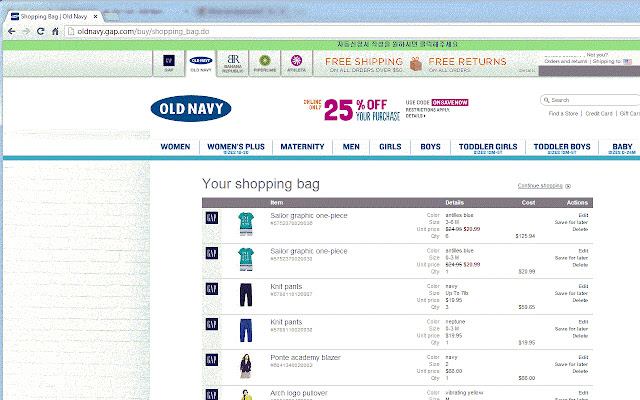Delete the navy Knit pants
This screenshot has width=640, height=400.
[x=580, y=300]
